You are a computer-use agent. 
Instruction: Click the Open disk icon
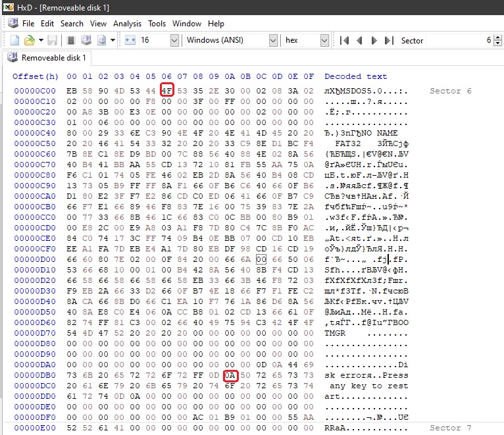(x=86, y=40)
